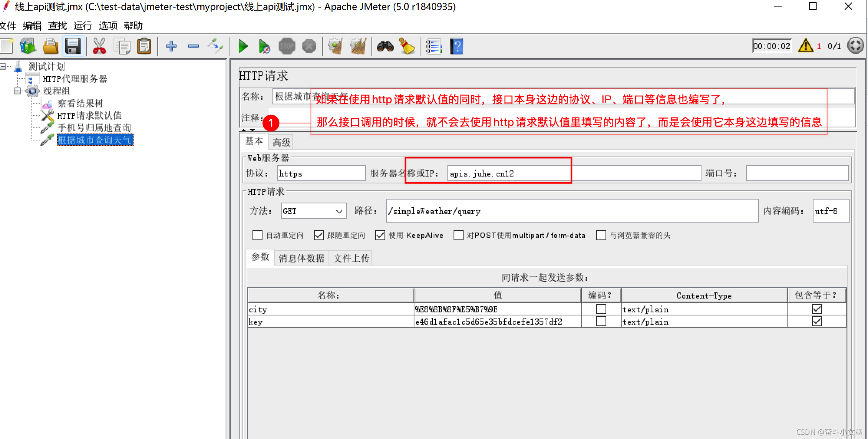
Task: Enable 与浏览器兼容的头 checkbox
Action: (x=601, y=235)
